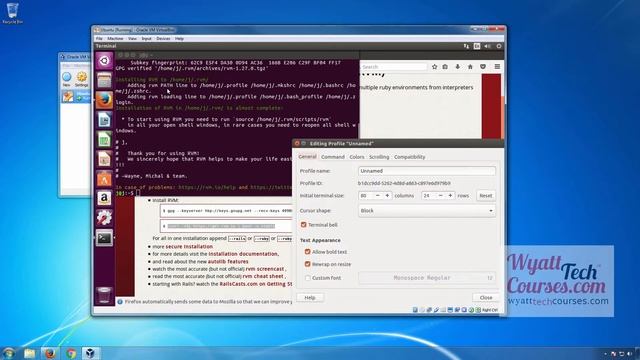640x360 pixels.
Task: Click the Monospace Regular font button
Action: tap(427, 278)
